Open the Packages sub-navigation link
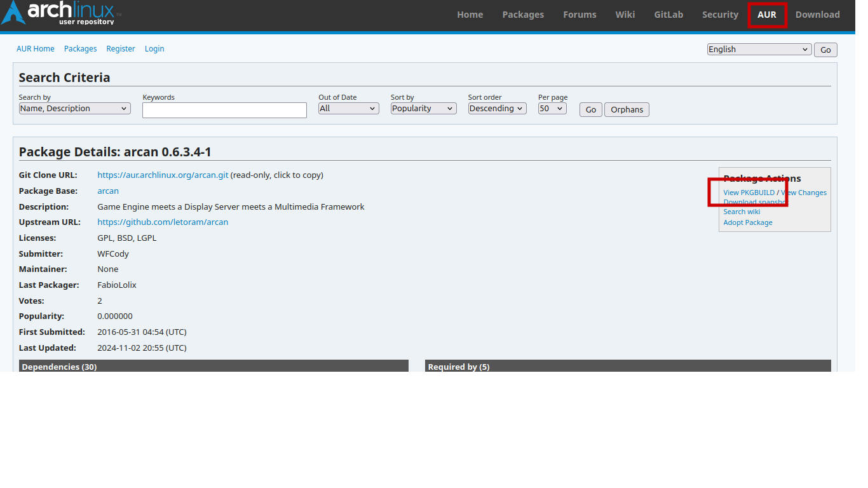The image size is (868, 488). click(81, 49)
